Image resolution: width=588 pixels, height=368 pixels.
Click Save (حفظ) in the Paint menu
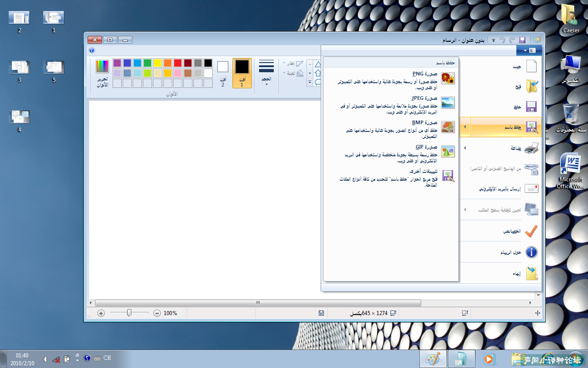(501, 107)
